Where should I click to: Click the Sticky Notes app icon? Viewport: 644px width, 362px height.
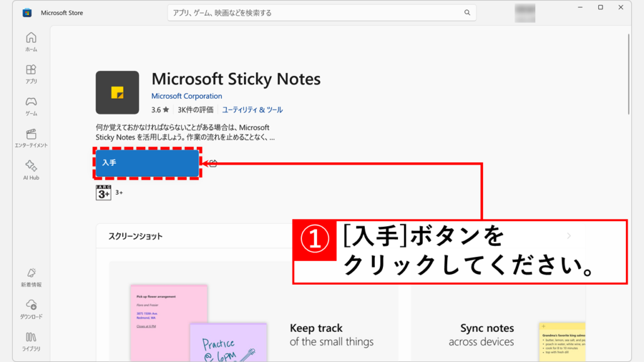coord(118,92)
